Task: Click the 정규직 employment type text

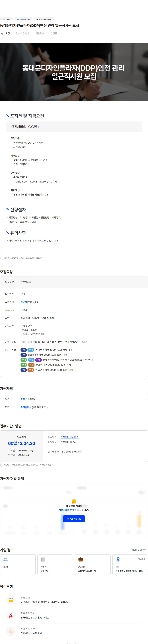Action: (x=24, y=302)
